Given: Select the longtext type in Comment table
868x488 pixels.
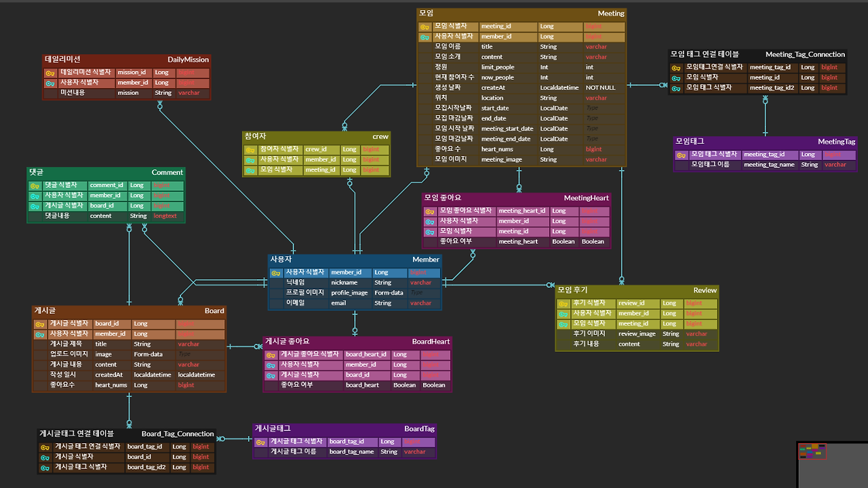Looking at the screenshot, I should click(x=165, y=216).
